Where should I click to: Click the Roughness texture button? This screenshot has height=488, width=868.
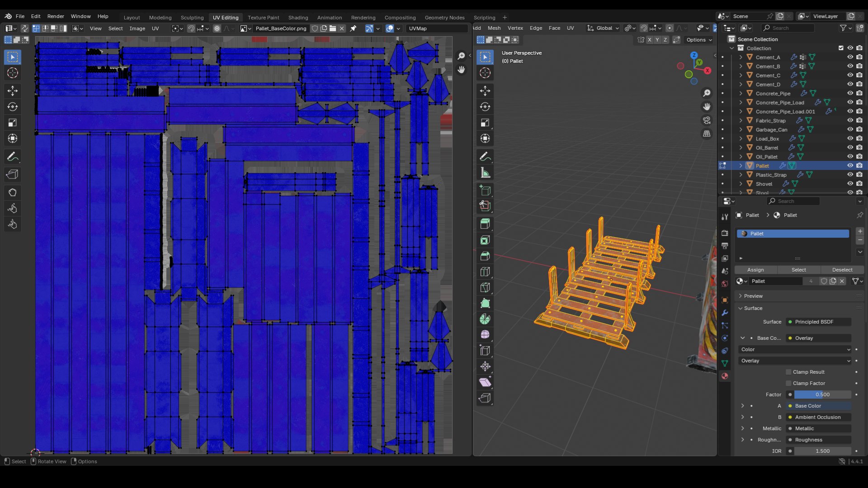pyautogui.click(x=818, y=440)
